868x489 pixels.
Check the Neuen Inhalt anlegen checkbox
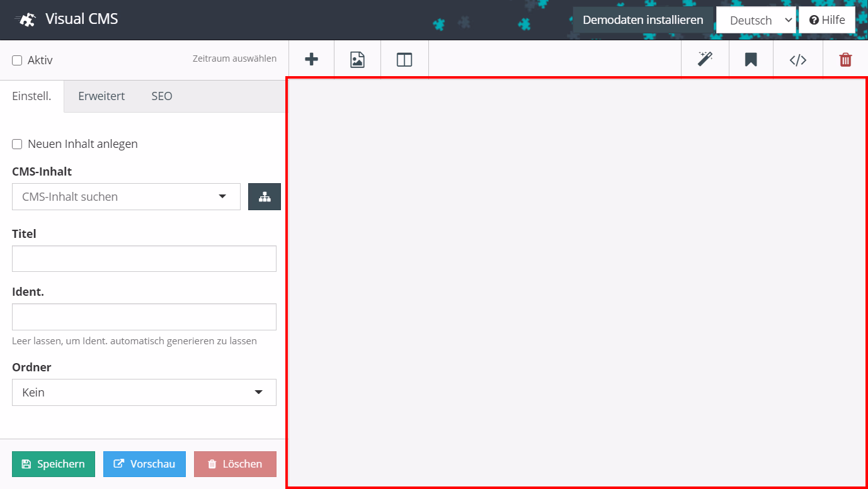click(17, 144)
